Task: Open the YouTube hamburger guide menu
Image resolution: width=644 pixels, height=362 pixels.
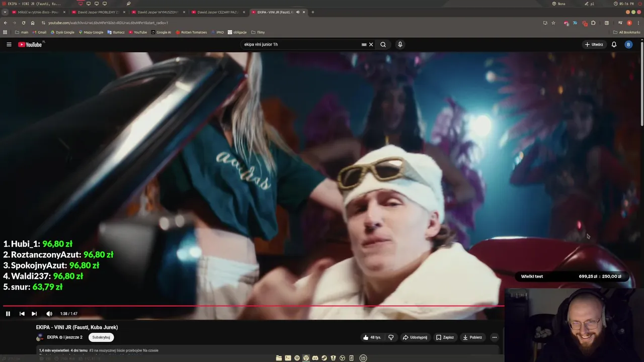Action: (9, 44)
